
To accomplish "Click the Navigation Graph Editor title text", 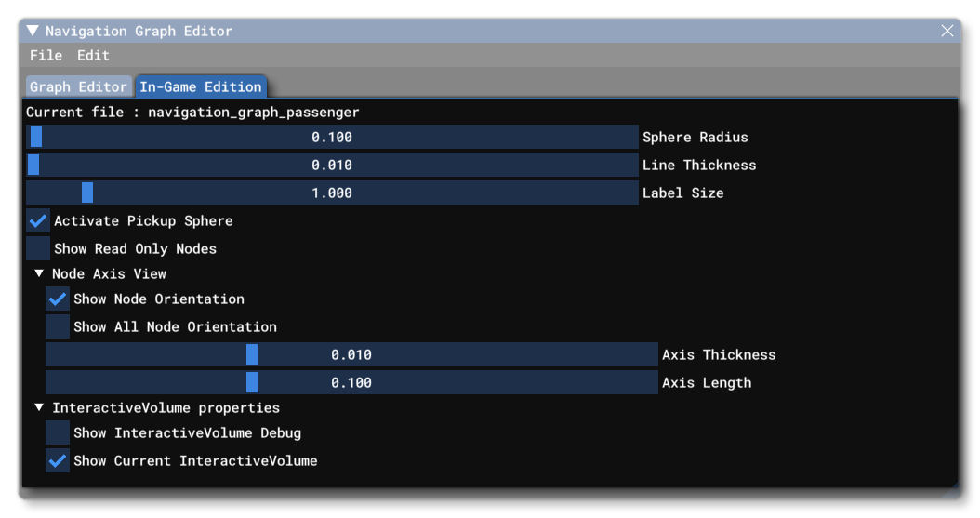I will [139, 32].
